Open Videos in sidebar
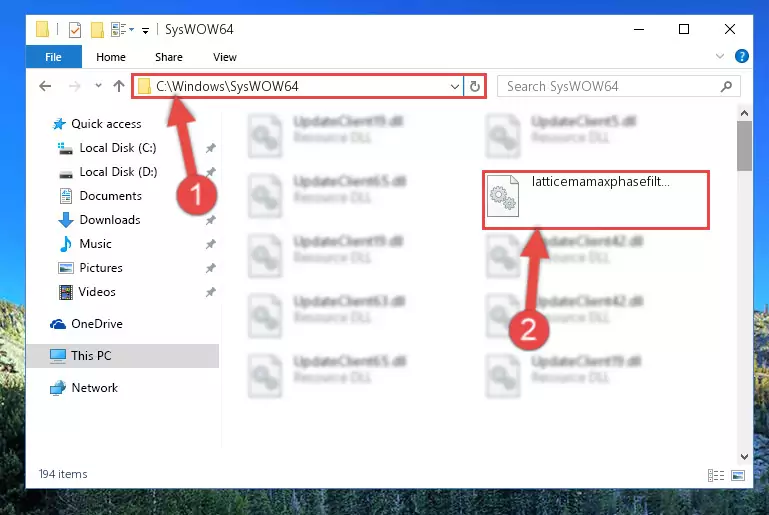769x515 pixels. point(97,292)
